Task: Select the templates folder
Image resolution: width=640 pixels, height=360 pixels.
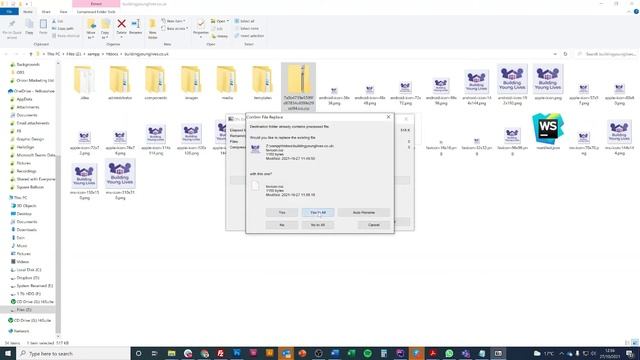Action: (262, 83)
